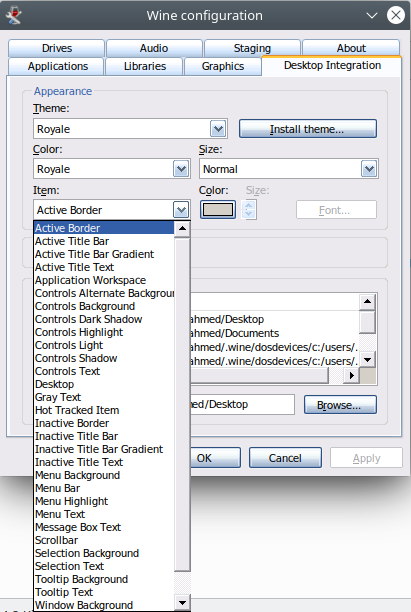Click the folders horizontal scroll-right arrow
Image resolution: width=411 pixels, height=612 pixels.
point(352,375)
